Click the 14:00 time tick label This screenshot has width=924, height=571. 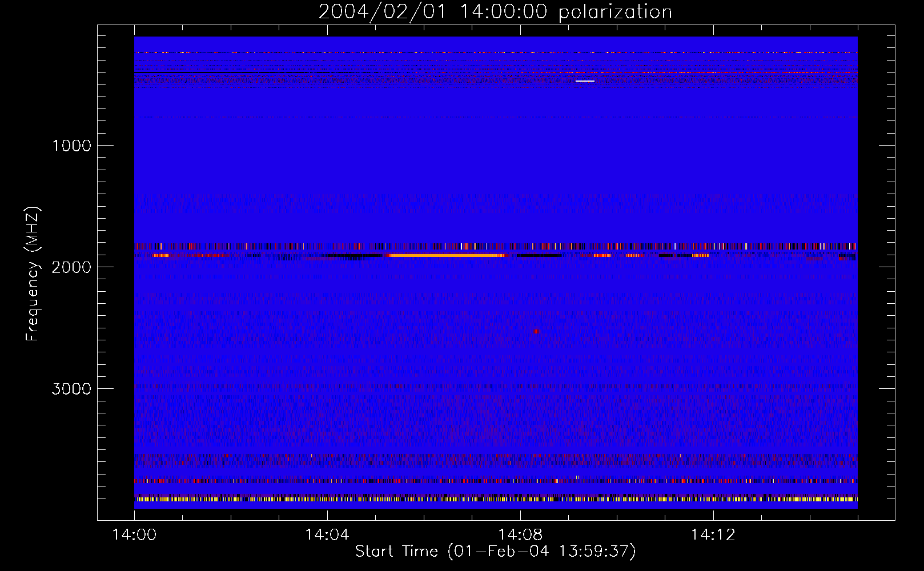point(134,535)
